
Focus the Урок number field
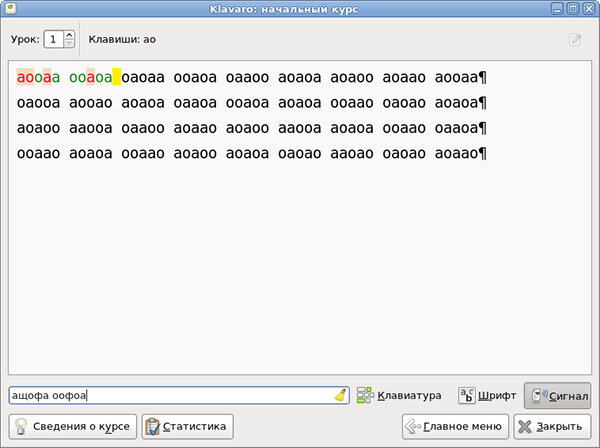(54, 39)
